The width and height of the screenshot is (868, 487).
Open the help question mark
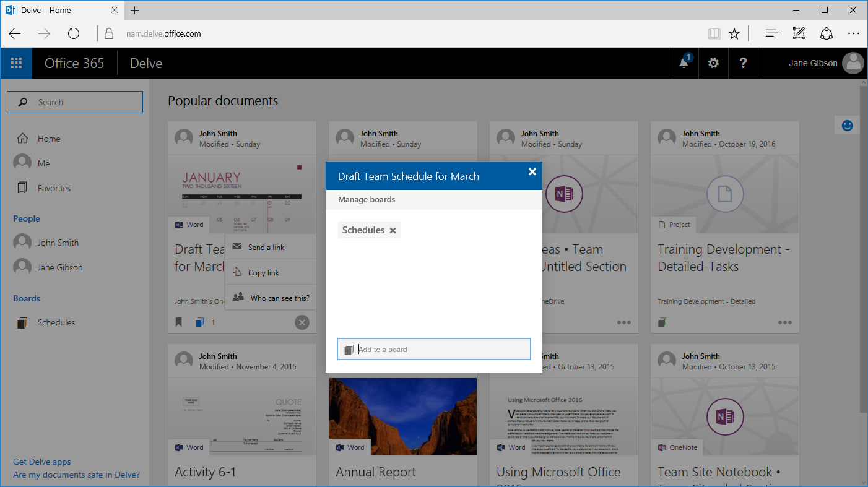[x=744, y=63]
